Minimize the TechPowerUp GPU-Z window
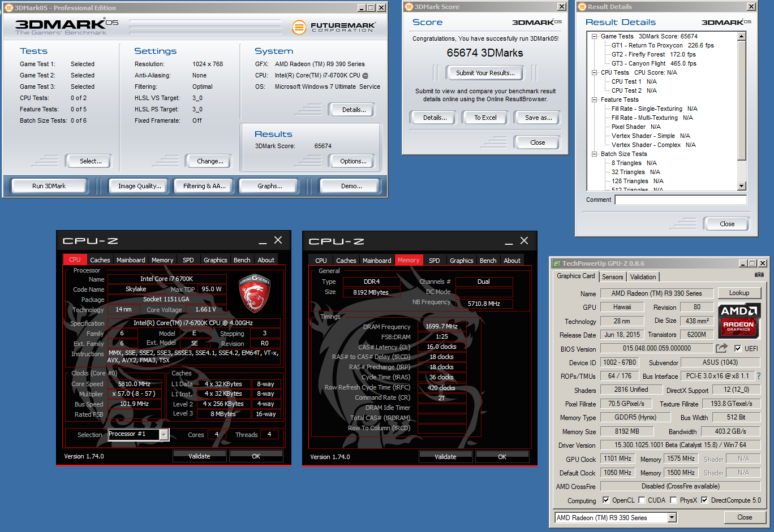The height and width of the screenshot is (532, 774). coord(743,263)
